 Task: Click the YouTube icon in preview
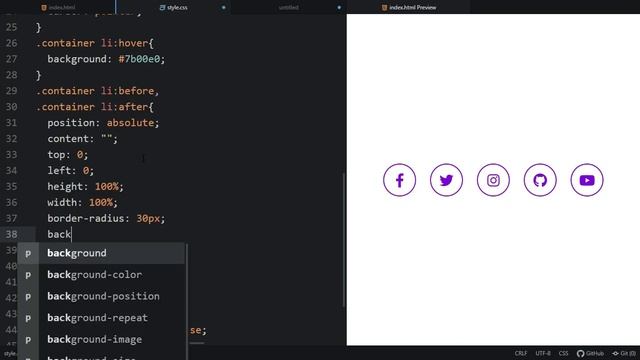tap(587, 180)
